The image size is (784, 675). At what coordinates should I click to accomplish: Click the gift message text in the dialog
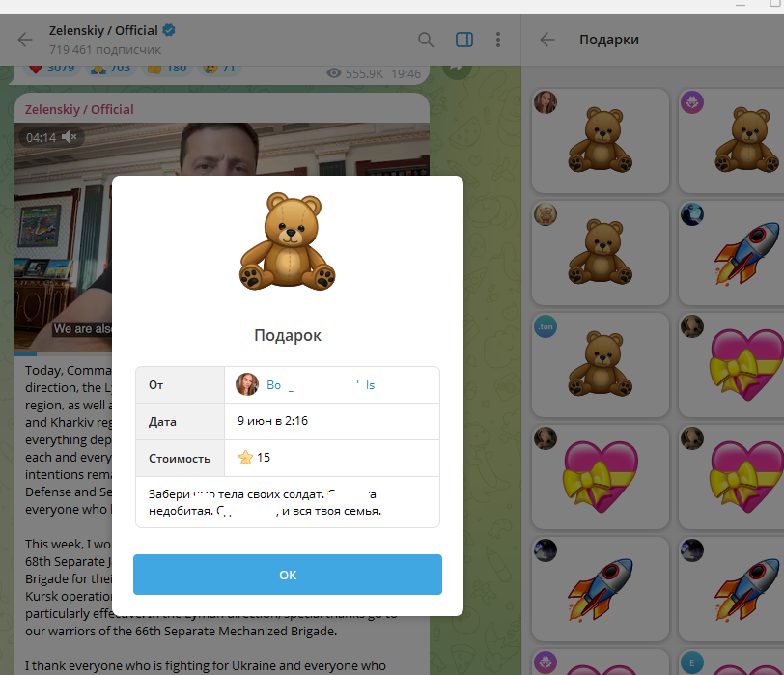pos(265,502)
